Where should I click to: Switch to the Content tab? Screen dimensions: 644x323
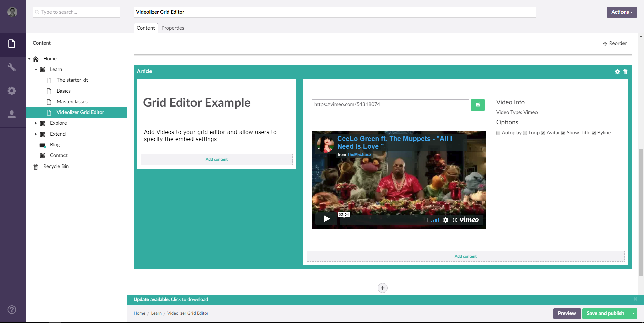tap(146, 28)
